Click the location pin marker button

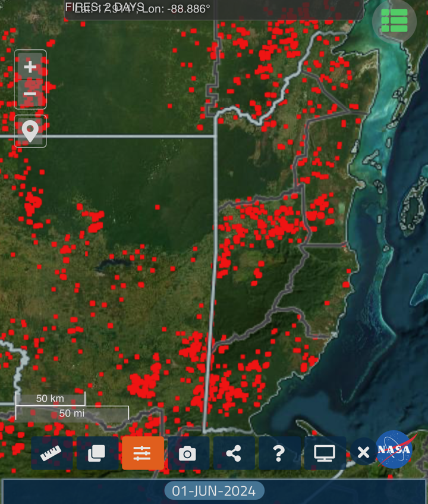tap(30, 130)
